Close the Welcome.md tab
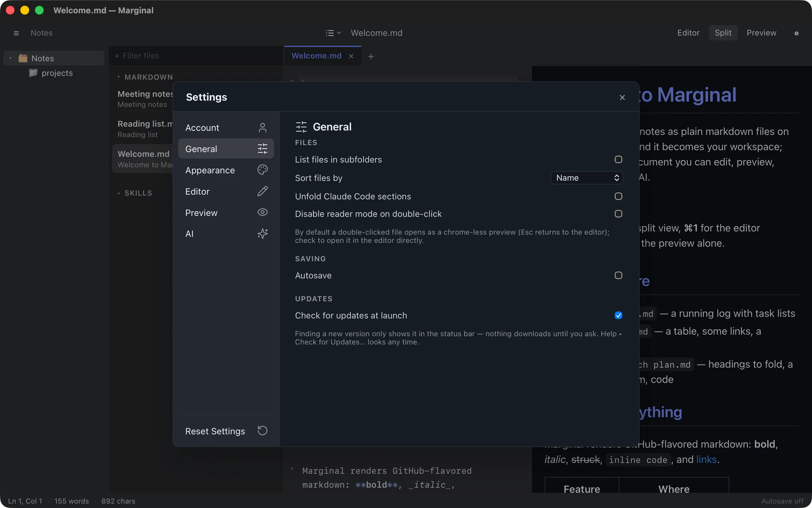 [351, 56]
